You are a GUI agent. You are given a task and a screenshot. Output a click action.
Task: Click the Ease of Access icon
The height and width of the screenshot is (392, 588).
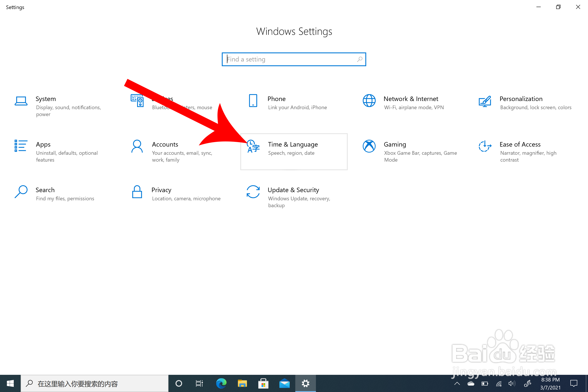click(485, 146)
